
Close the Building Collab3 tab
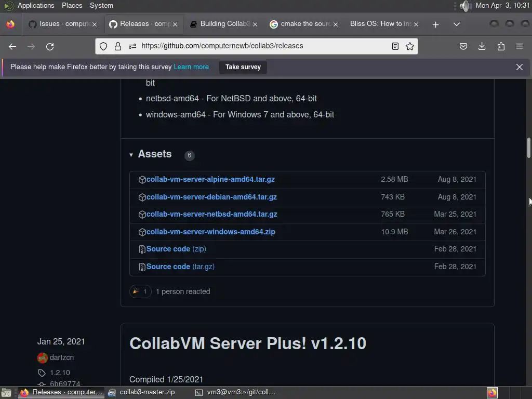click(x=255, y=24)
